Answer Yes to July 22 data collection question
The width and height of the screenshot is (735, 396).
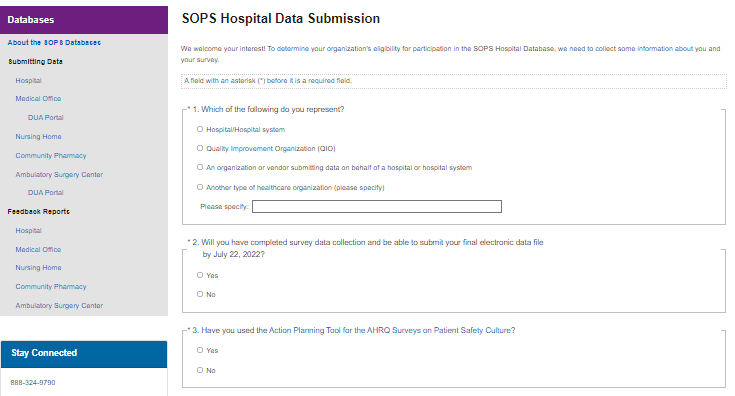pyautogui.click(x=200, y=275)
